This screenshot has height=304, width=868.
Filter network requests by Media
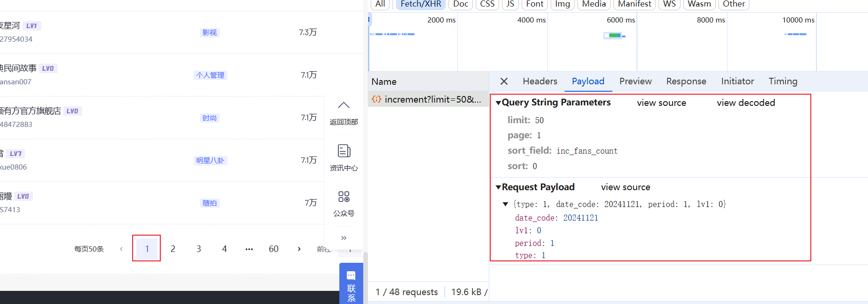tap(594, 4)
